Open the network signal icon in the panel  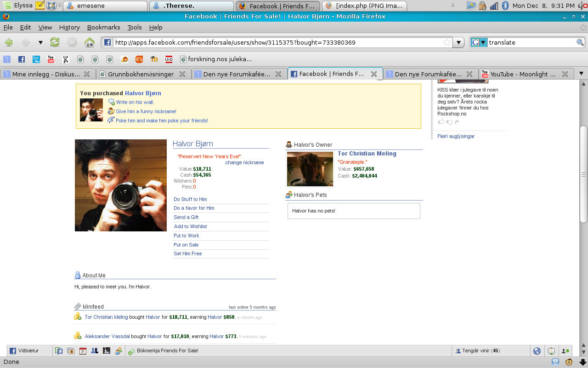click(494, 6)
